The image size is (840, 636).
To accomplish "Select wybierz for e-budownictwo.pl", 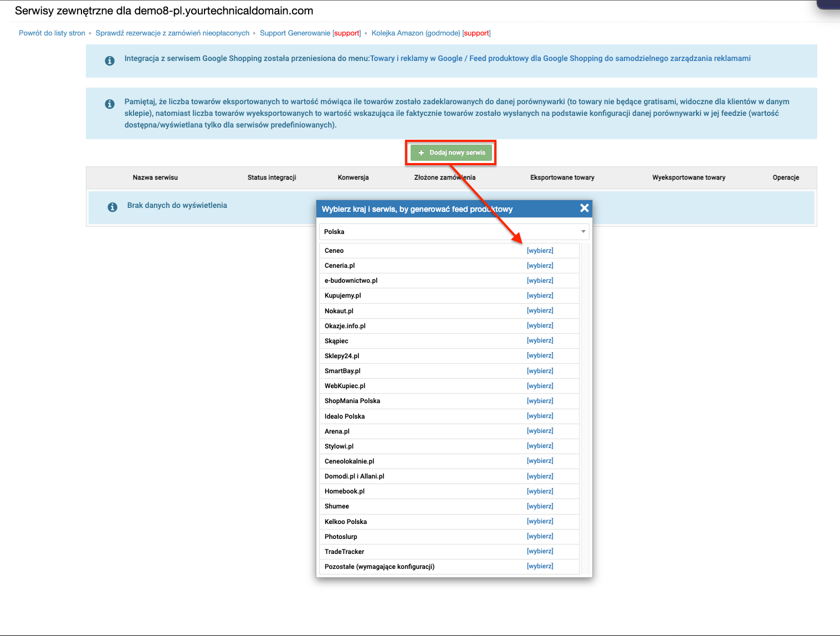I will 540,281.
